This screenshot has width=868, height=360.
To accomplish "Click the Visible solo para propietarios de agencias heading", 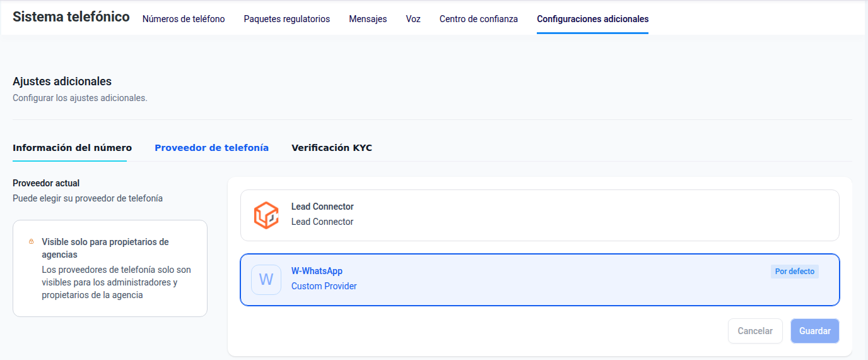I will (105, 248).
